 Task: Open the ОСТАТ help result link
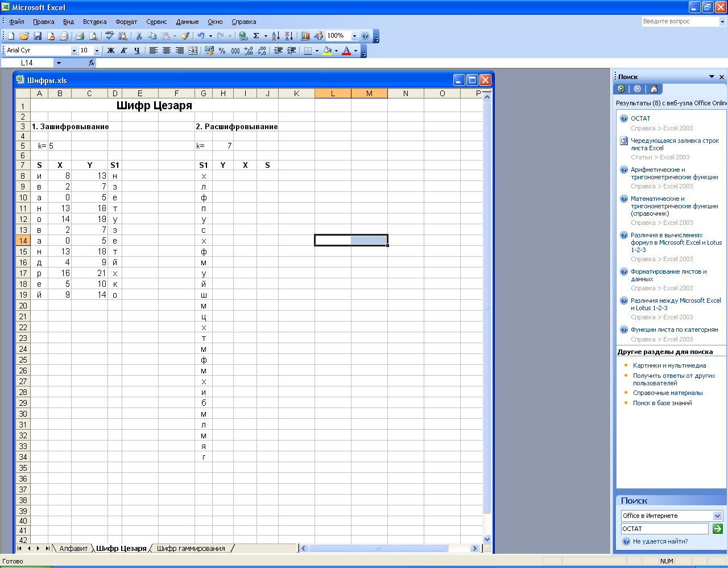pos(640,118)
